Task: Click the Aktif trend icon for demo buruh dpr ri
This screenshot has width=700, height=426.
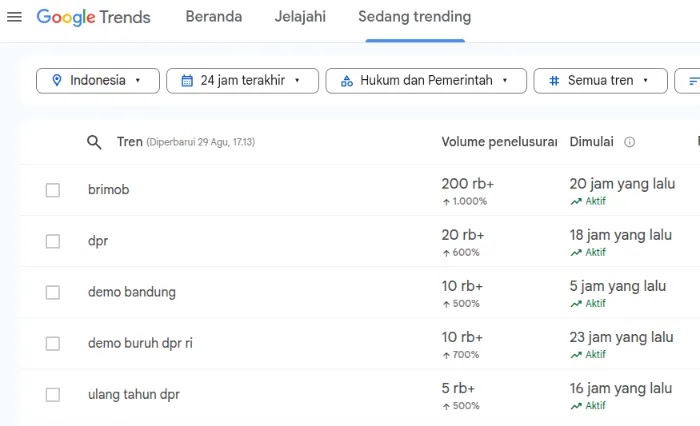Action: click(x=576, y=355)
